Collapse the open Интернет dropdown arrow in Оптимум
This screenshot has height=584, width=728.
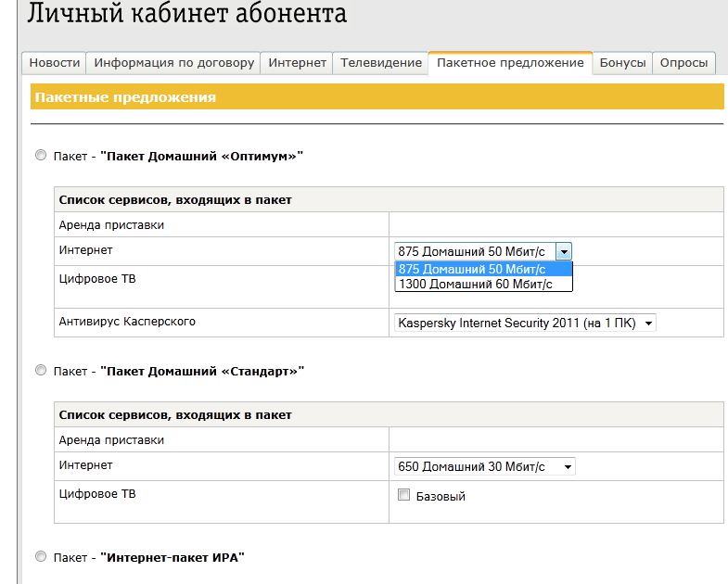[564, 251]
